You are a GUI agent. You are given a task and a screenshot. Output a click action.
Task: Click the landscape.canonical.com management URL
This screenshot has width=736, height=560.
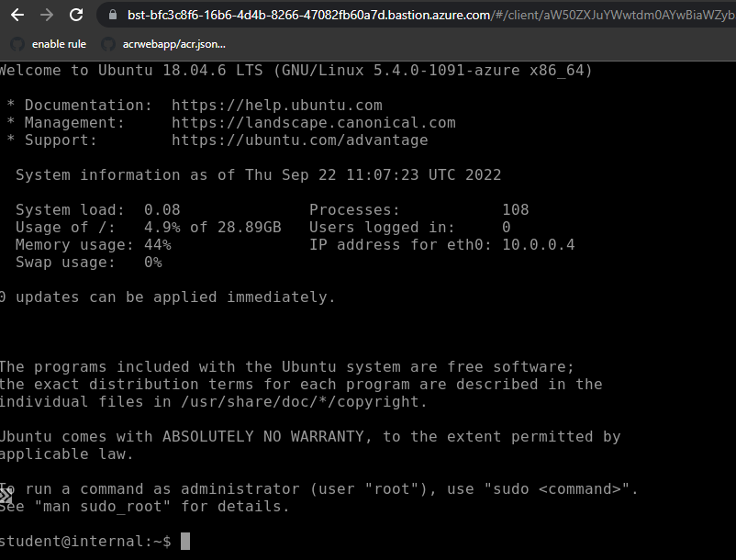tap(313, 123)
